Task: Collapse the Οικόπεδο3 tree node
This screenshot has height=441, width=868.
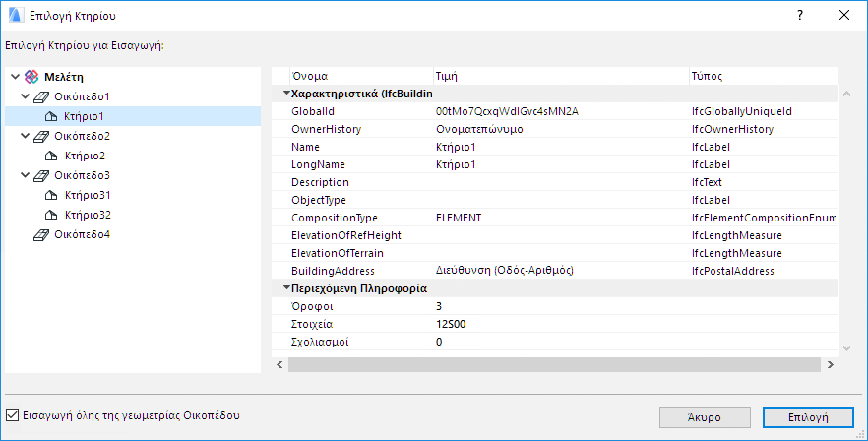Action: point(25,175)
